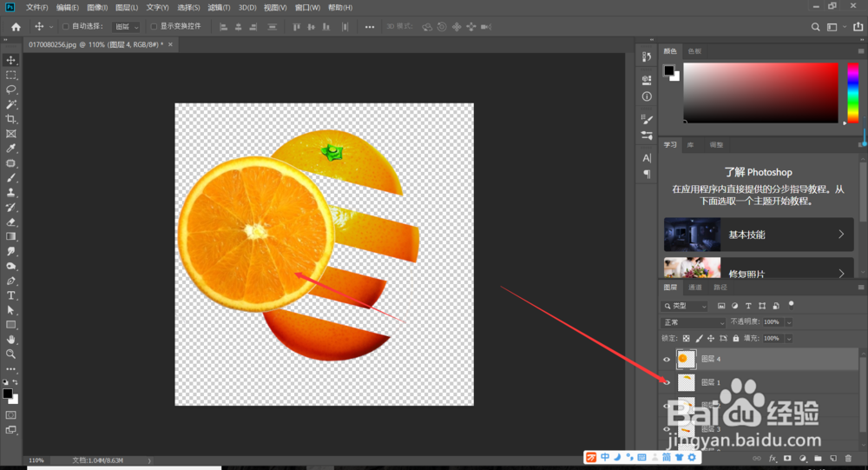Pick a color in the red color field
Image resolution: width=868 pixels, height=470 pixels.
tap(760, 93)
